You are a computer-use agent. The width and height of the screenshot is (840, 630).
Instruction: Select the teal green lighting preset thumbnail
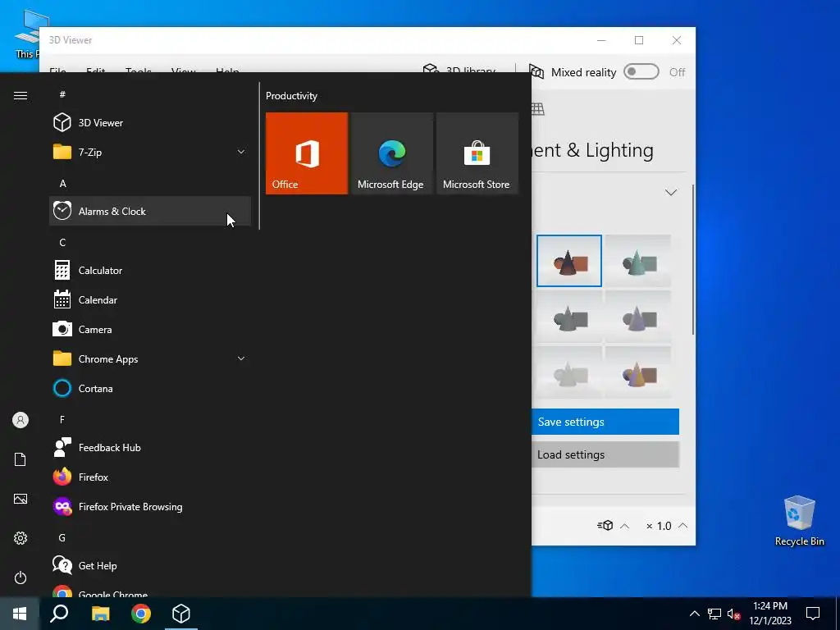tap(638, 261)
